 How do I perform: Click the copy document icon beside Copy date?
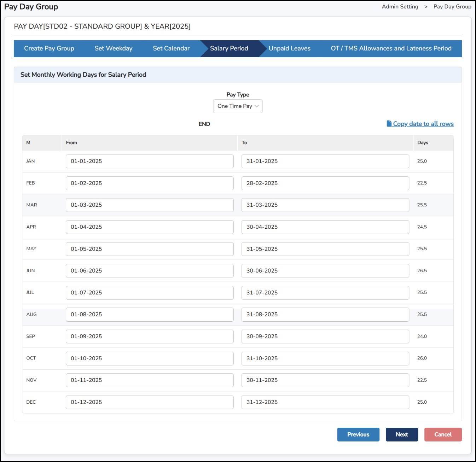point(389,124)
